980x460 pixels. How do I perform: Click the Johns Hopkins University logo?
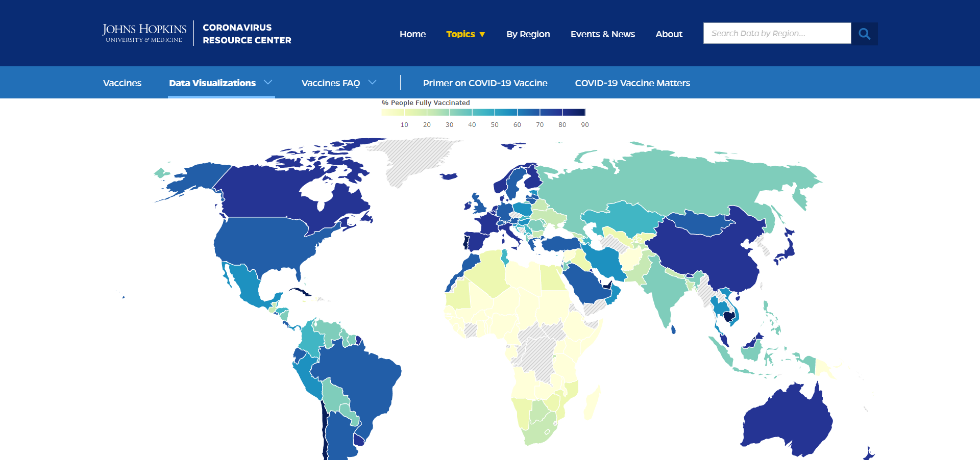tap(144, 33)
